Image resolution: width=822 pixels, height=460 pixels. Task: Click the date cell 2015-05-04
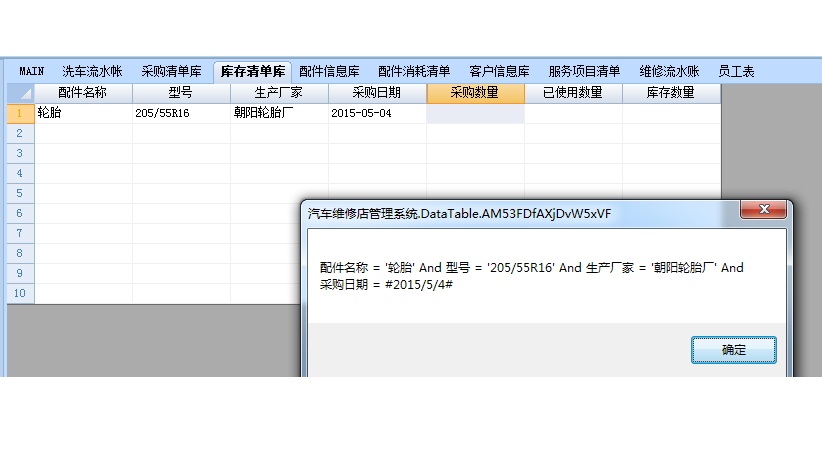click(x=377, y=113)
